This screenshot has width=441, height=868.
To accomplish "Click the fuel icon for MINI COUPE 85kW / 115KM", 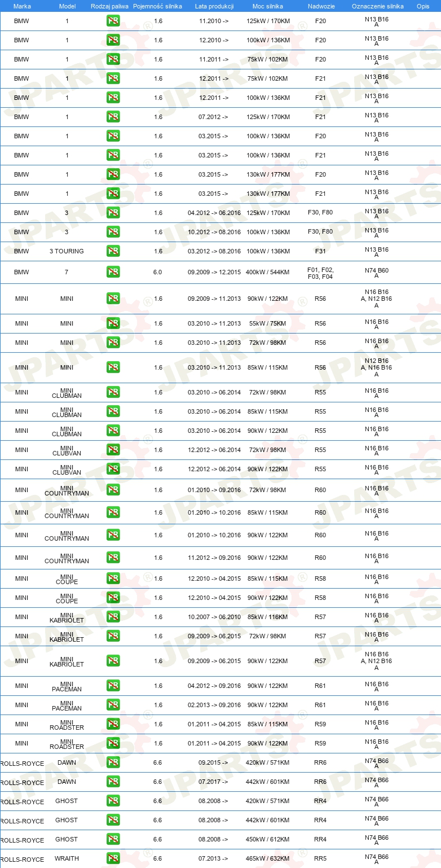I will [113, 578].
